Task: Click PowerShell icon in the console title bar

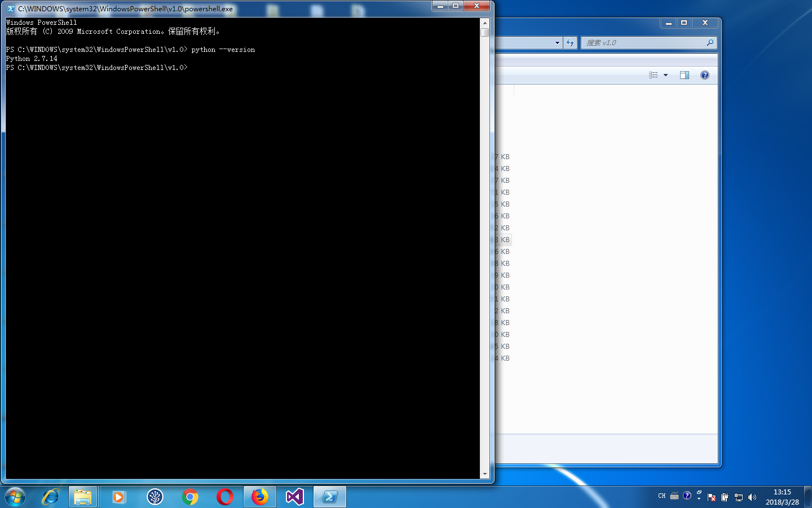Action: coord(11,9)
